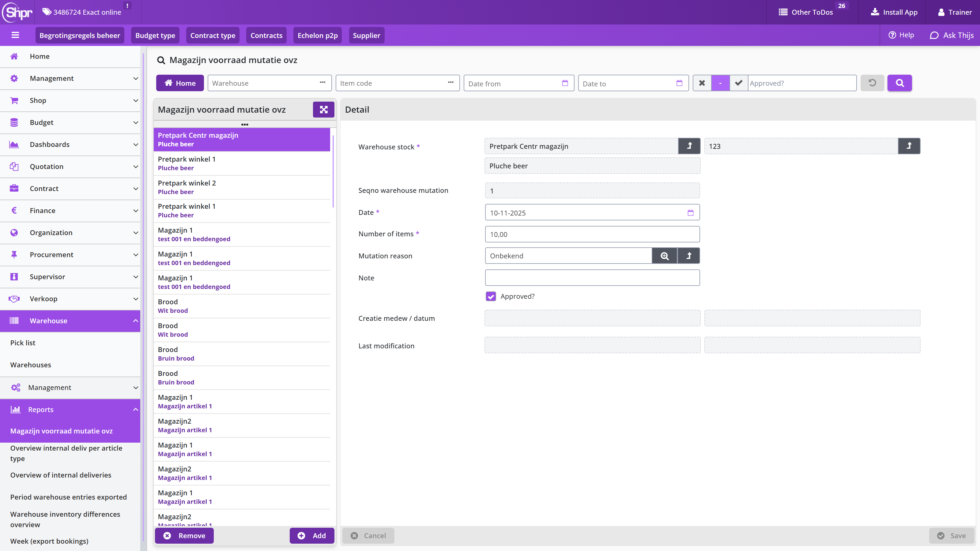Click the Home button in filter bar
This screenshot has width=980, height=551.
pyautogui.click(x=180, y=83)
